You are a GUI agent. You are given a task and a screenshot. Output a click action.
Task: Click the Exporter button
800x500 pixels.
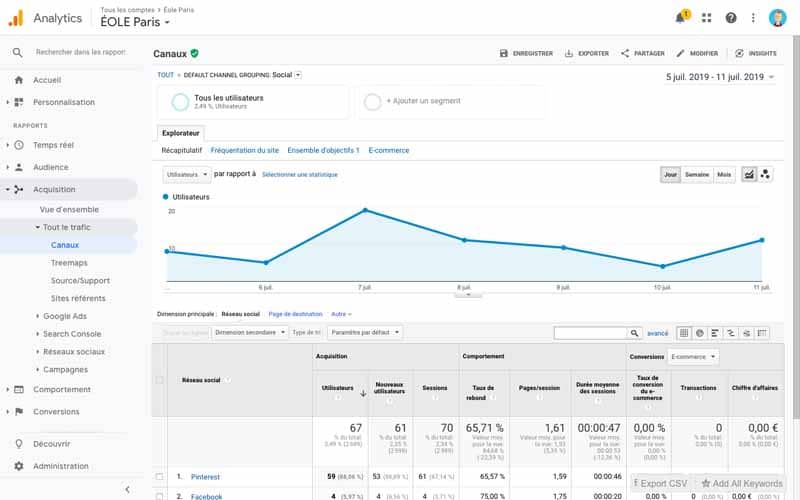(587, 53)
